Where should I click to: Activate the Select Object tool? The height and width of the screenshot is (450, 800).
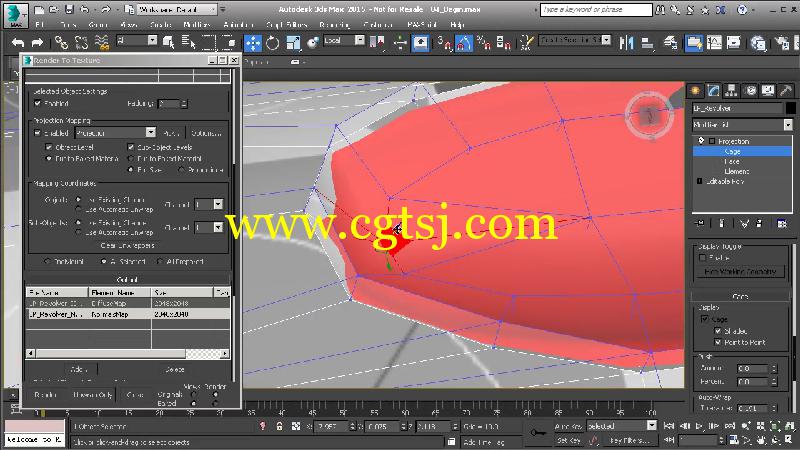[x=168, y=43]
